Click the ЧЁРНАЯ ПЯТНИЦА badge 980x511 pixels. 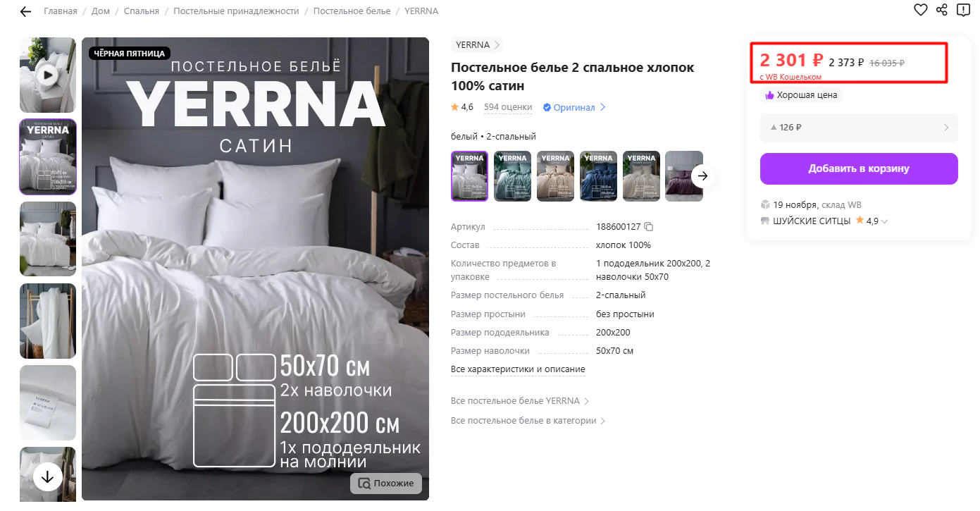pyautogui.click(x=130, y=54)
